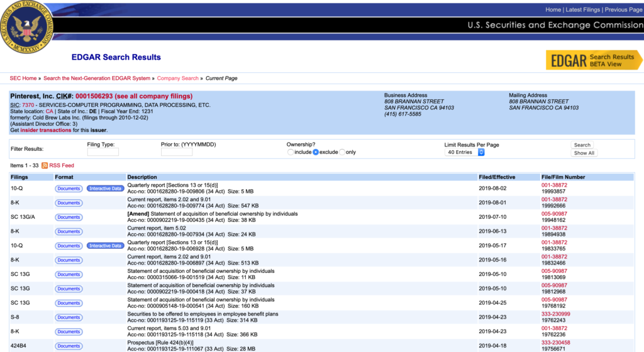Open Interactive Data for 10-Q filed 2019-05-17
The image size is (644, 352).
point(106,246)
